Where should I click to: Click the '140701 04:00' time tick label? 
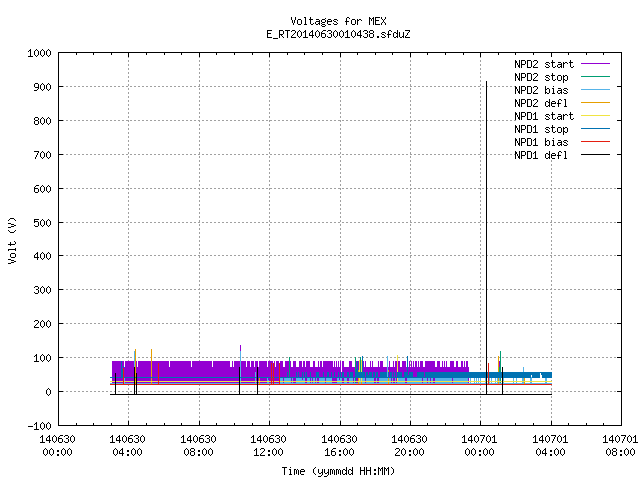click(550, 446)
